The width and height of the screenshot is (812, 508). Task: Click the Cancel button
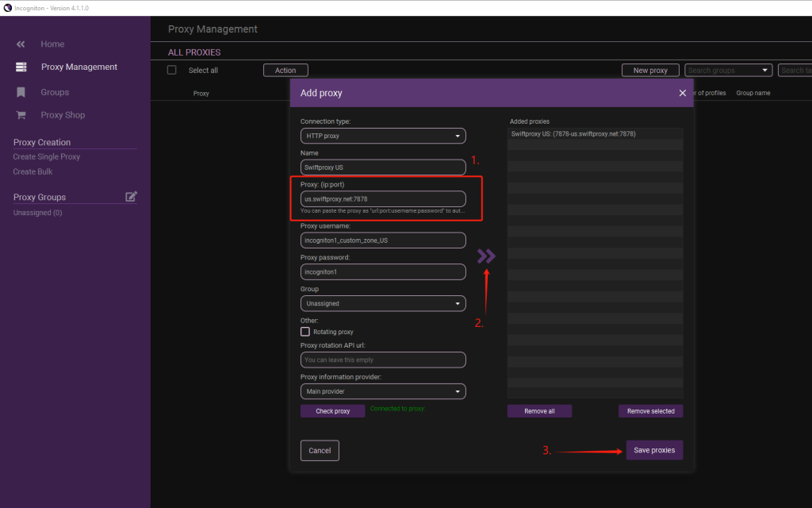[320, 451]
